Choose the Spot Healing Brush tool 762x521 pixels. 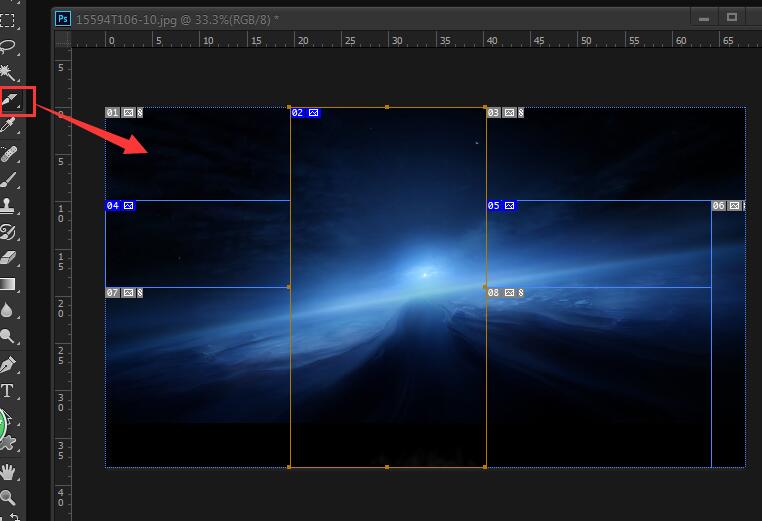[x=9, y=154]
